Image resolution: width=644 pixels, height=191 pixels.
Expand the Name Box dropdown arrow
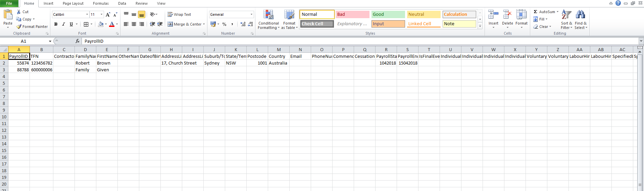pyautogui.click(x=50, y=41)
